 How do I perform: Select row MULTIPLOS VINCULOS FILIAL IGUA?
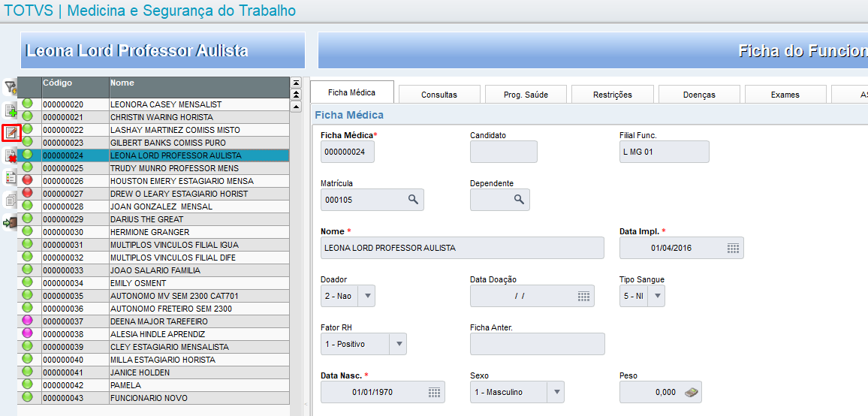153,244
